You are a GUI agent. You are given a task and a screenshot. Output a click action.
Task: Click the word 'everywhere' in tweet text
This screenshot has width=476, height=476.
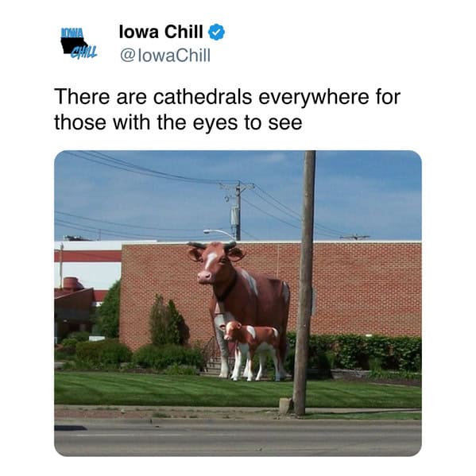[314, 98]
